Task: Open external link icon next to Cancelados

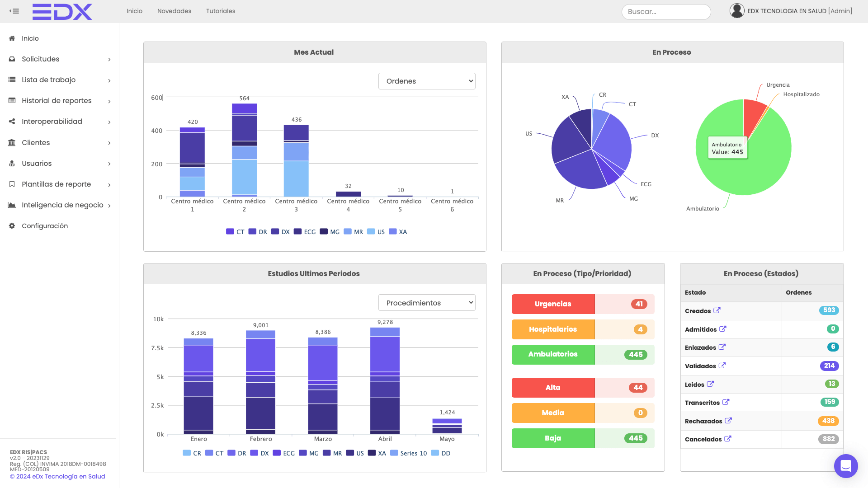Action: click(x=728, y=439)
